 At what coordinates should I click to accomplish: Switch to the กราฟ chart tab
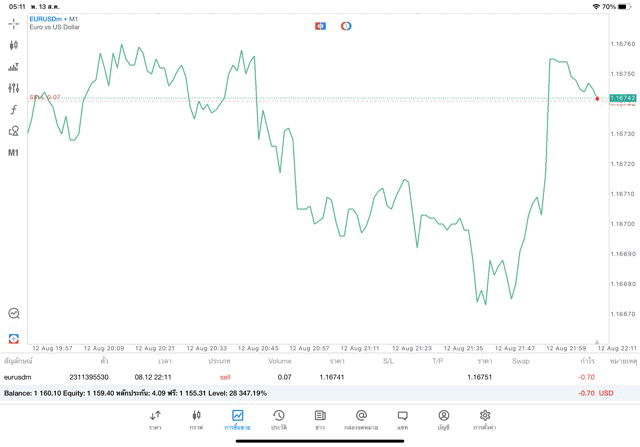196,420
